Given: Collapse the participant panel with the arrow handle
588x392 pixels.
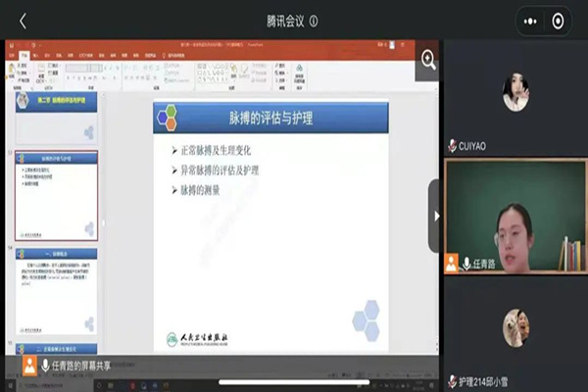Looking at the screenshot, I should click(x=436, y=217).
